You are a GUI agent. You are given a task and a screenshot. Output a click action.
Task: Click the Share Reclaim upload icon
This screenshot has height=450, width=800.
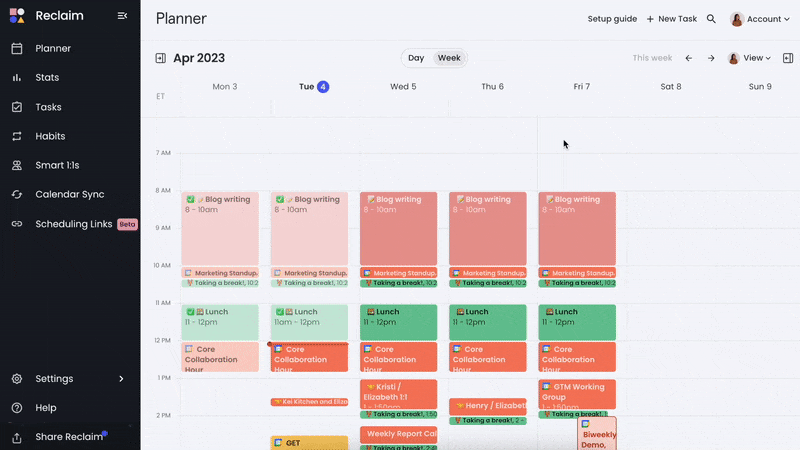point(17,438)
